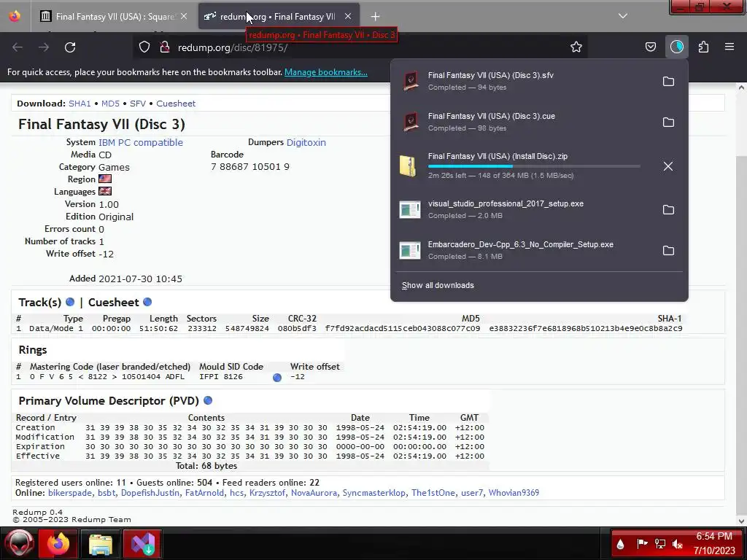The width and height of the screenshot is (747, 560).
Task: View site security padlock info
Action: 164,47
